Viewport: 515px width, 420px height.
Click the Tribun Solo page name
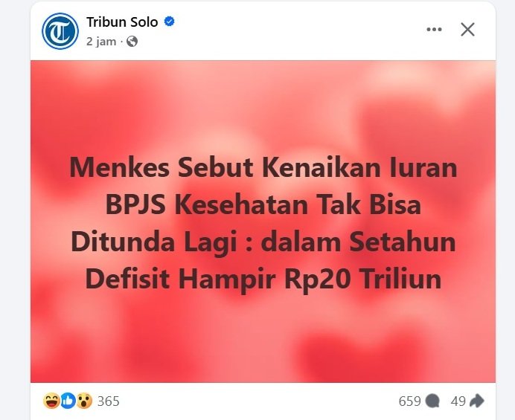tap(122, 22)
